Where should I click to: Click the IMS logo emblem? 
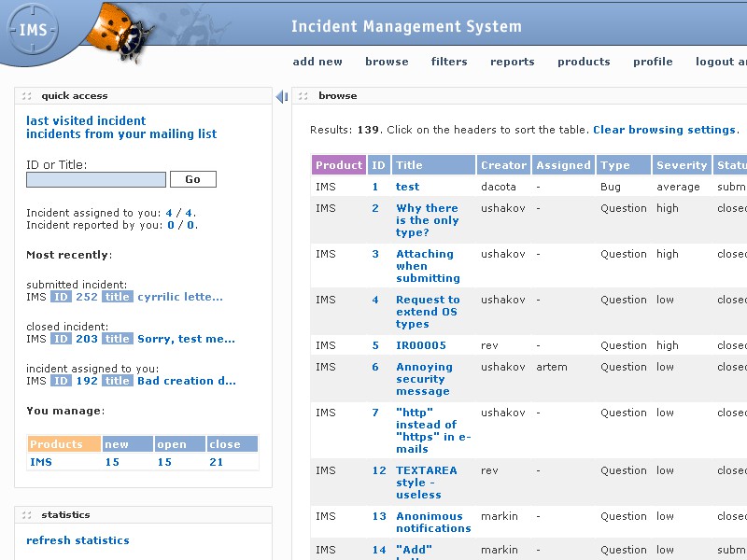(33, 30)
